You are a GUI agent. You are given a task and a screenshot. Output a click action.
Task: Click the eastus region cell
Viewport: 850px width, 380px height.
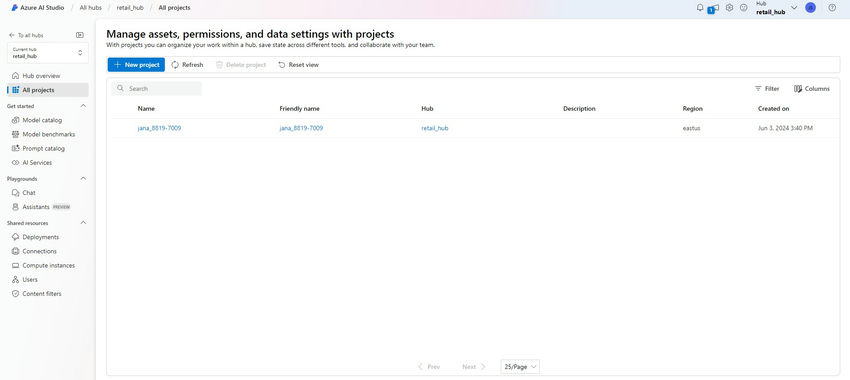[x=691, y=128]
